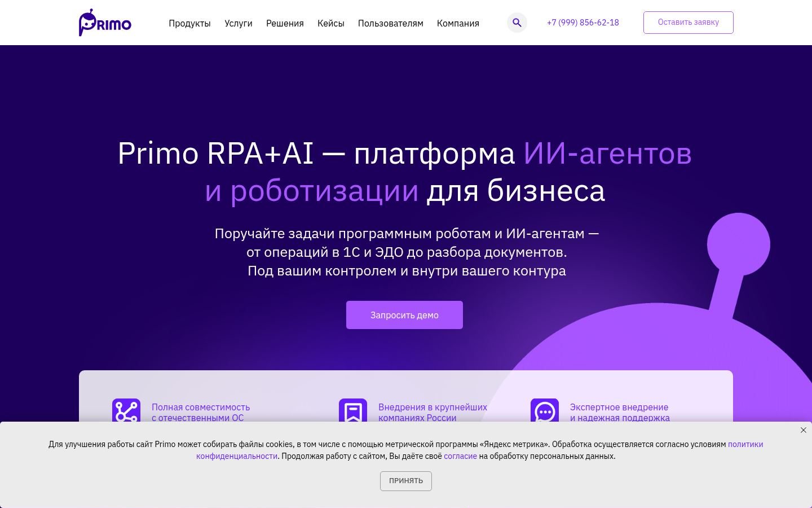Click the Внедрения в крупнейших компаниях России text
Screen dimensions: 812x508
click(433, 413)
